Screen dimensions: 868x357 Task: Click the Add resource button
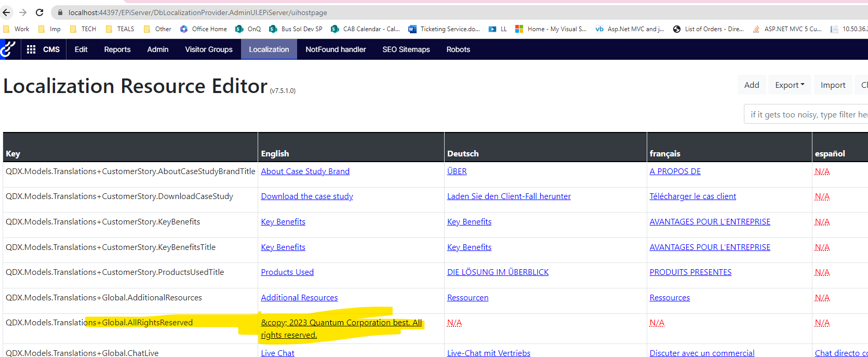751,85
